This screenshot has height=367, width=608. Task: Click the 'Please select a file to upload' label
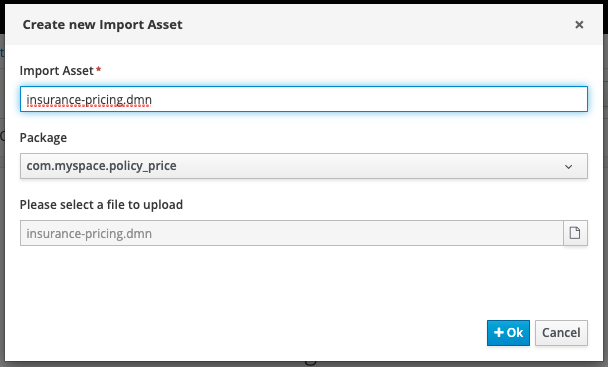[101, 204]
